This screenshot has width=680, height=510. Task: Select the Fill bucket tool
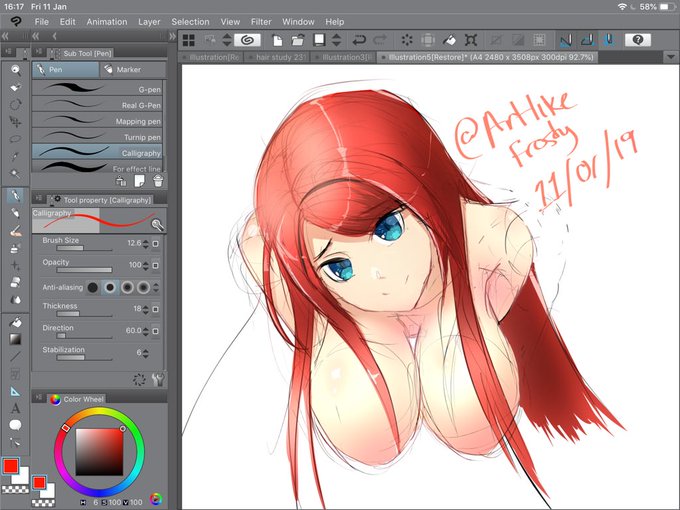point(15,322)
